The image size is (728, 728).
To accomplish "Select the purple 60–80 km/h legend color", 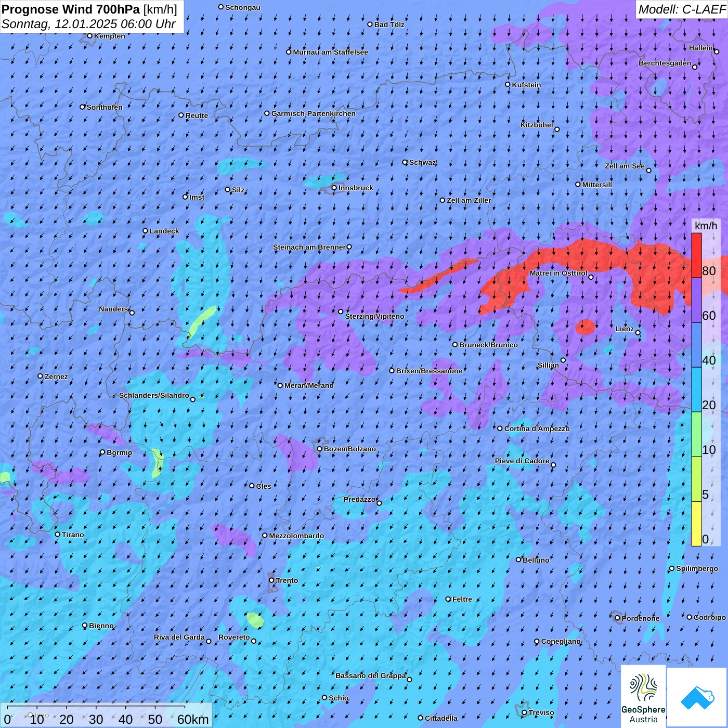I will [696, 300].
